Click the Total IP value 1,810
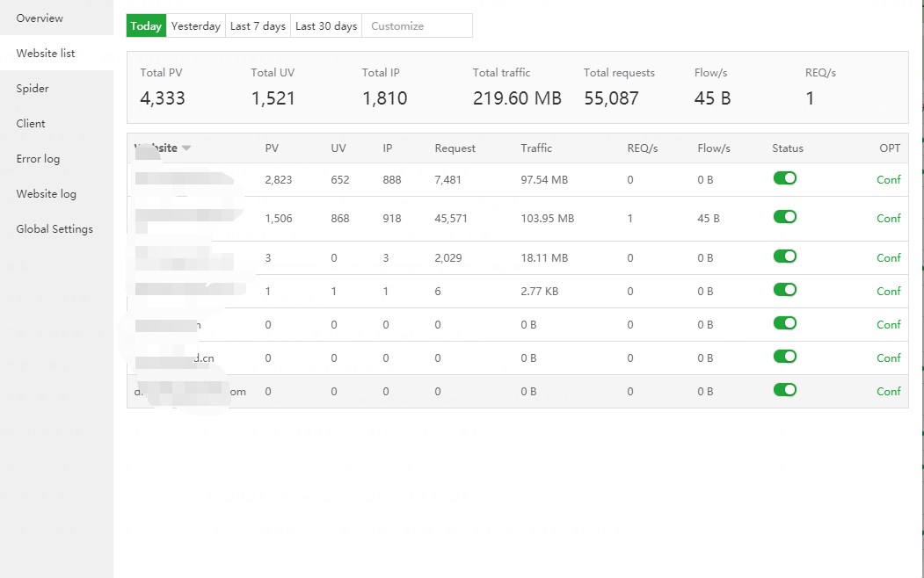Screen dimensions: 924x578 [x=385, y=98]
